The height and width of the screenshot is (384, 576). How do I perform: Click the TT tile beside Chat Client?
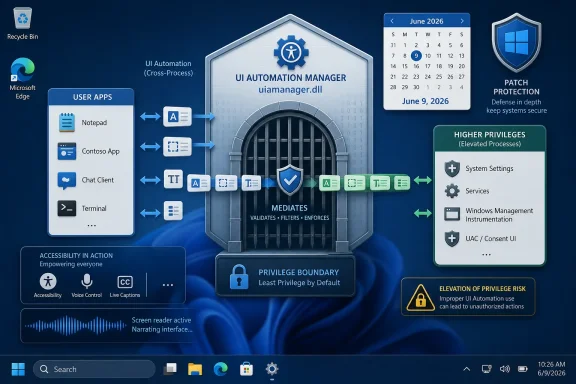click(173, 179)
